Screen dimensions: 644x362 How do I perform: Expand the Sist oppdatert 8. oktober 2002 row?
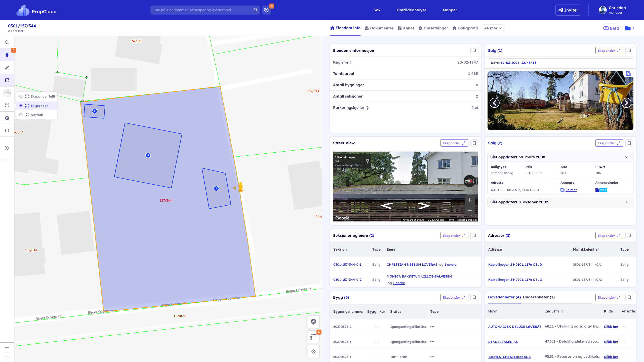click(x=560, y=202)
